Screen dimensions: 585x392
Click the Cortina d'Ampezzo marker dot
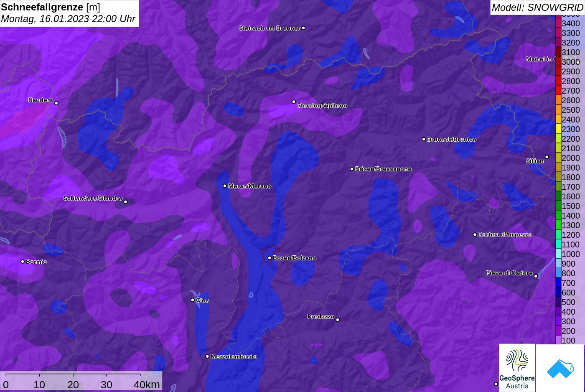coord(475,234)
